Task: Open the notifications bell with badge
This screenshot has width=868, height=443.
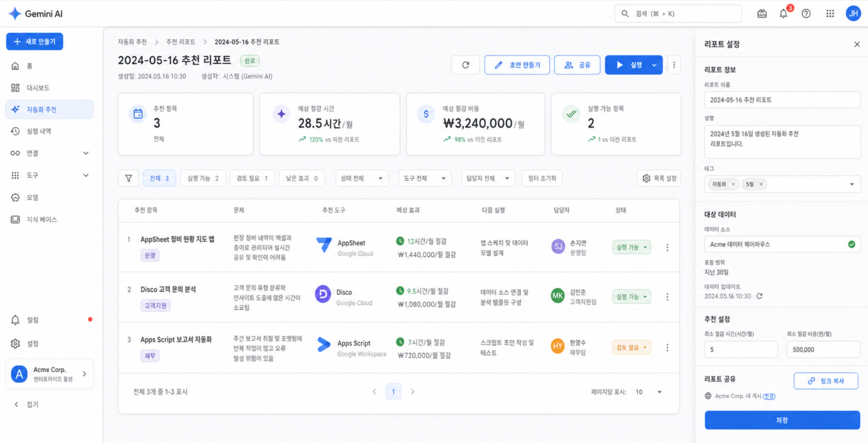Action: [x=784, y=14]
